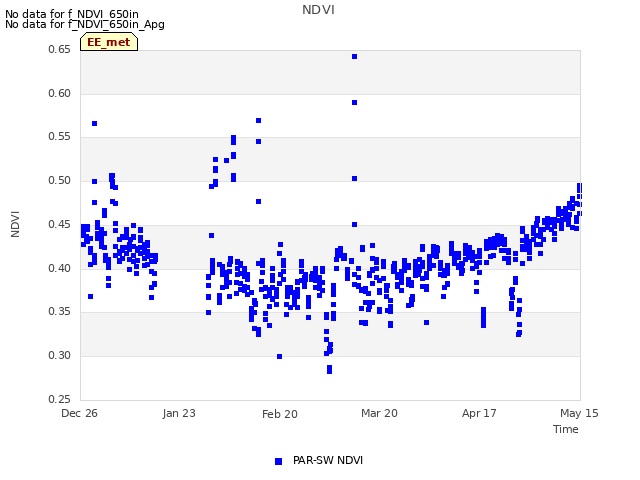640x480 pixels.
Task: Click 'No data for f_NDVI_650in' message
Action: click(x=72, y=14)
